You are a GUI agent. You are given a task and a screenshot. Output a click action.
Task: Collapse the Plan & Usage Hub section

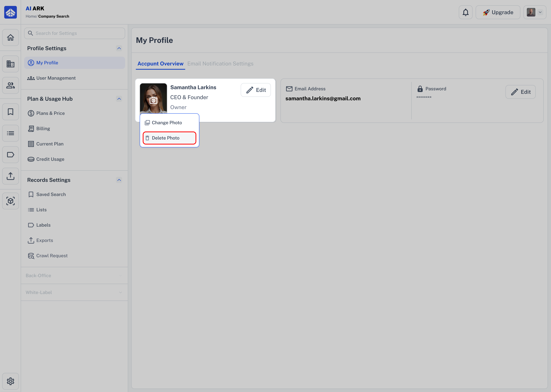pos(119,99)
